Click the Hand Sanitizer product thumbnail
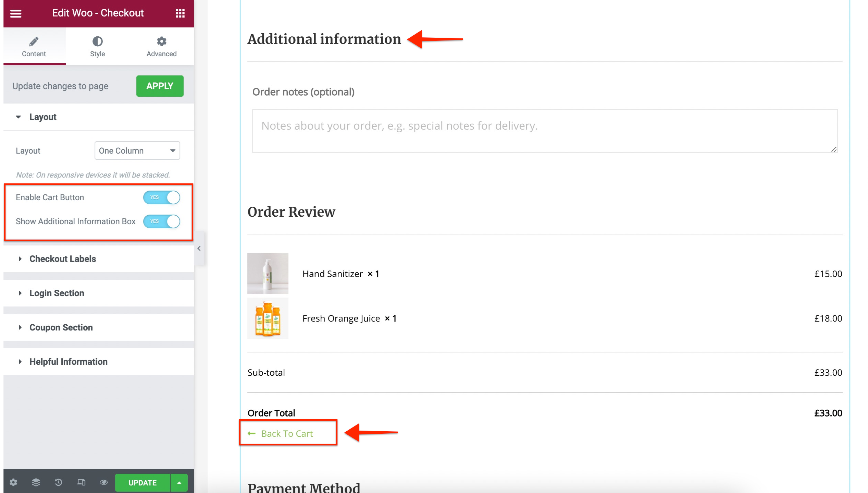Screen dimensions: 868x493 268,274
